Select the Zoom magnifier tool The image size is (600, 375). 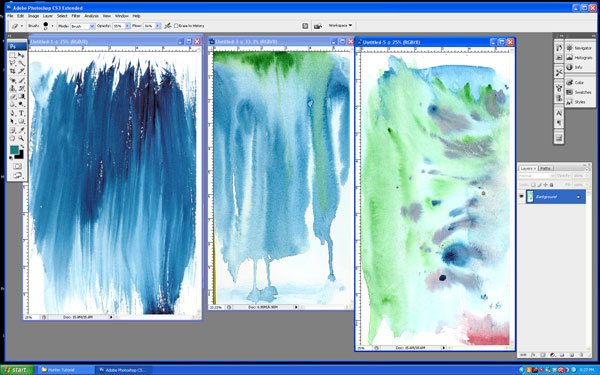pyautogui.click(x=21, y=139)
